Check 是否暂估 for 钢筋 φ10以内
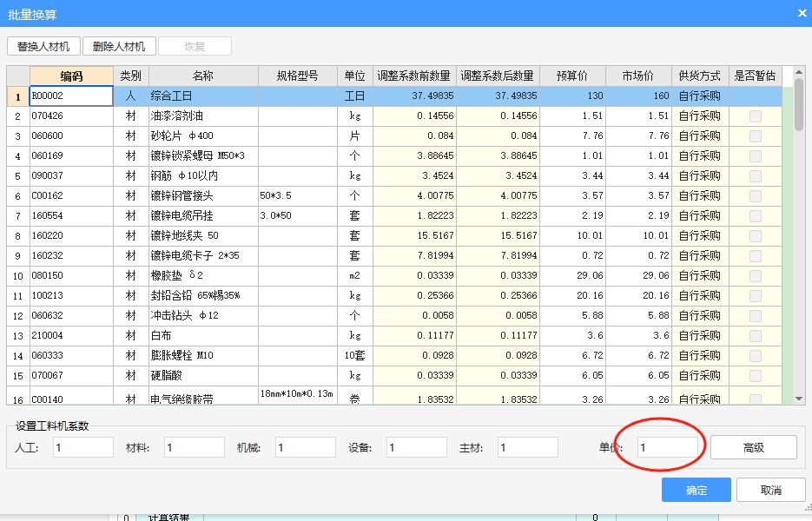This screenshot has height=521, width=812. point(756,176)
